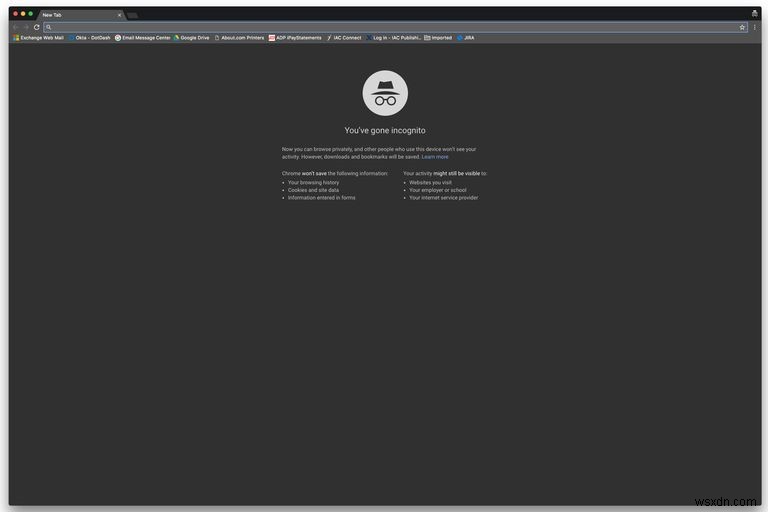This screenshot has height=512, width=768.
Task: Open a new tab with the plus button
Action: (132, 16)
